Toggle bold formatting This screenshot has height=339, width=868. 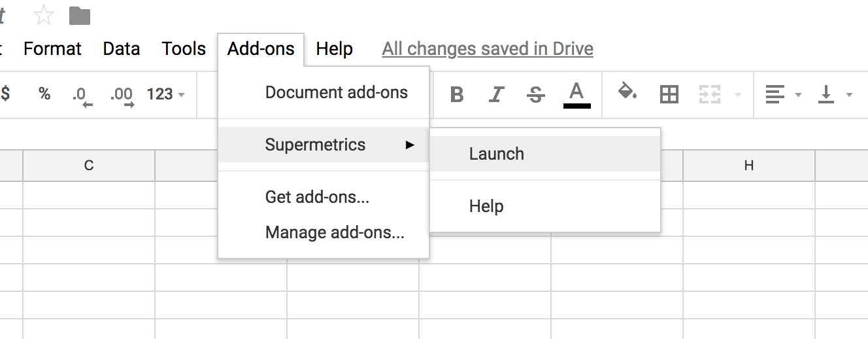pyautogui.click(x=457, y=95)
